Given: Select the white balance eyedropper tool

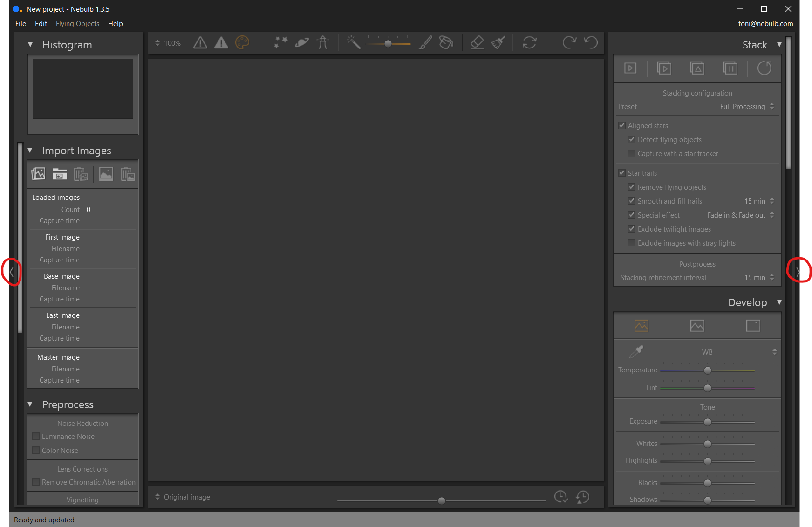Looking at the screenshot, I should pyautogui.click(x=636, y=352).
